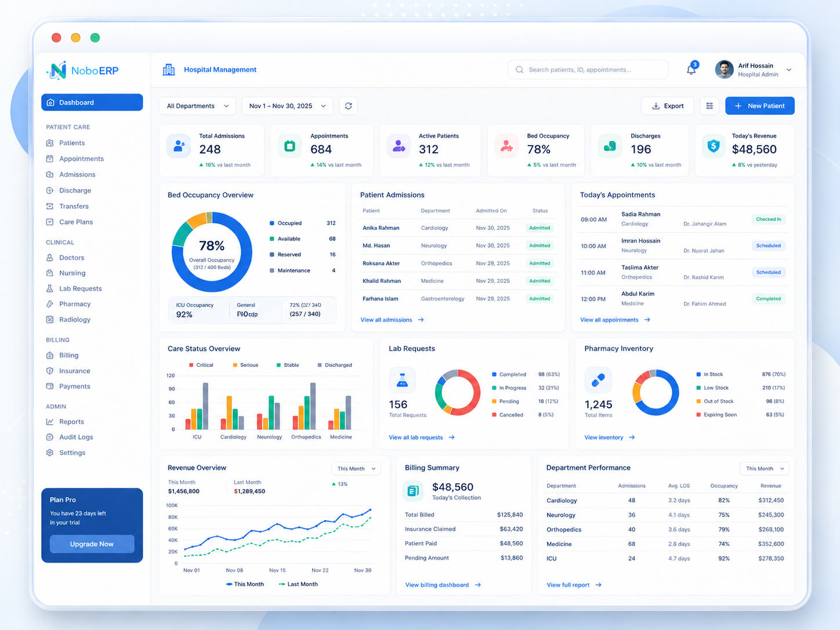Click Admitted badge for Khalid Rahman
The width and height of the screenshot is (840, 630).
coord(540,281)
